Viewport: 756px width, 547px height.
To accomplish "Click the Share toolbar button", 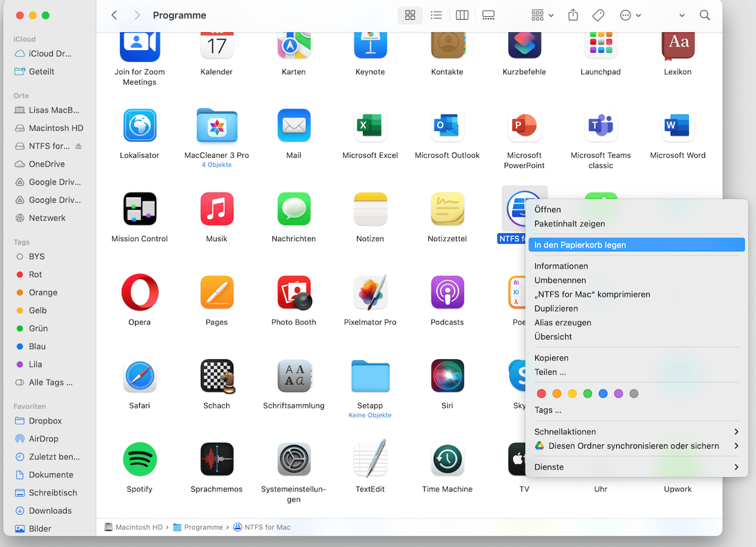I will pyautogui.click(x=573, y=16).
